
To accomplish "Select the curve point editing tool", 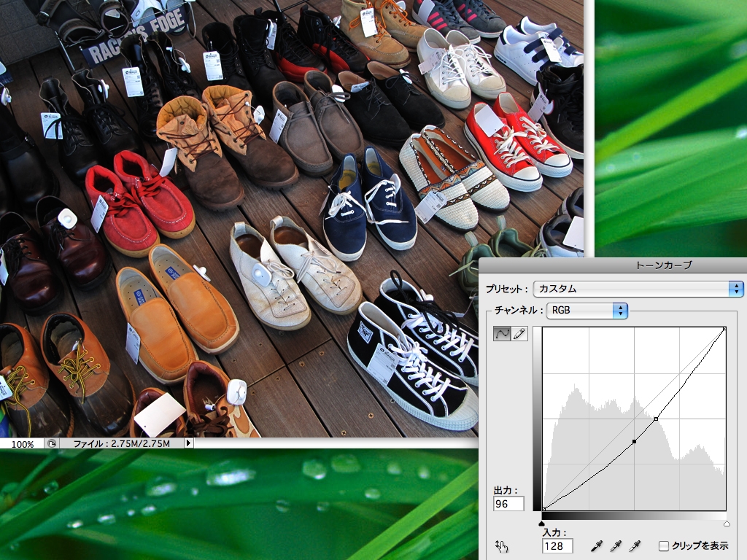I will tap(503, 334).
